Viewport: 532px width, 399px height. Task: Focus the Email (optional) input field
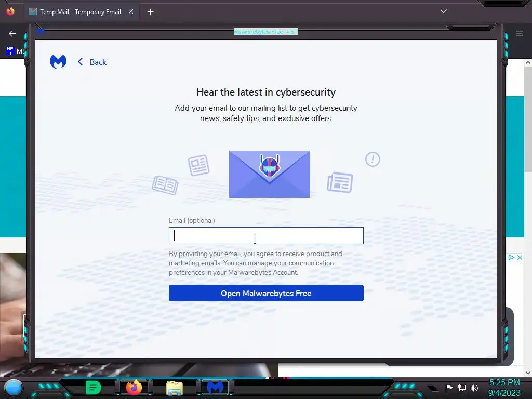coord(266,236)
